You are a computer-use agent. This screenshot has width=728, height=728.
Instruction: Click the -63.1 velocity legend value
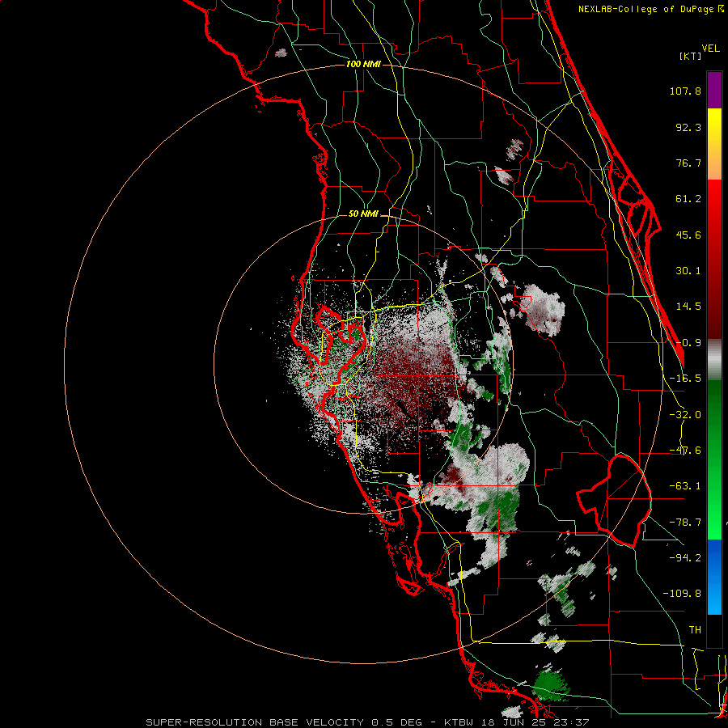click(x=685, y=486)
